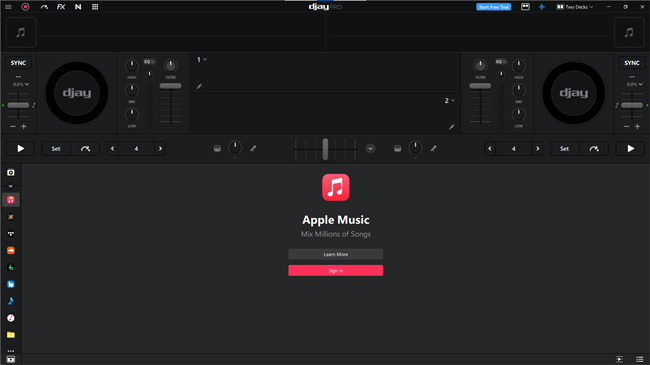Click left deck pitch bend plus button
650x365 pixels.
click(x=24, y=127)
